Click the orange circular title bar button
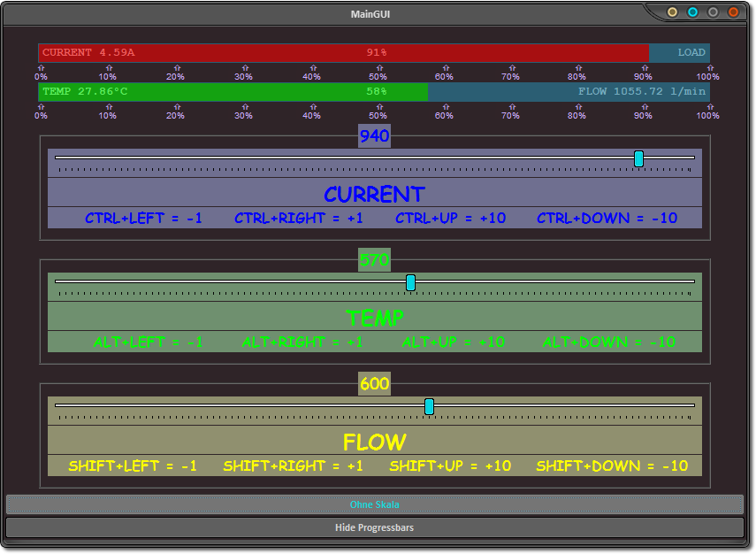 tap(733, 12)
